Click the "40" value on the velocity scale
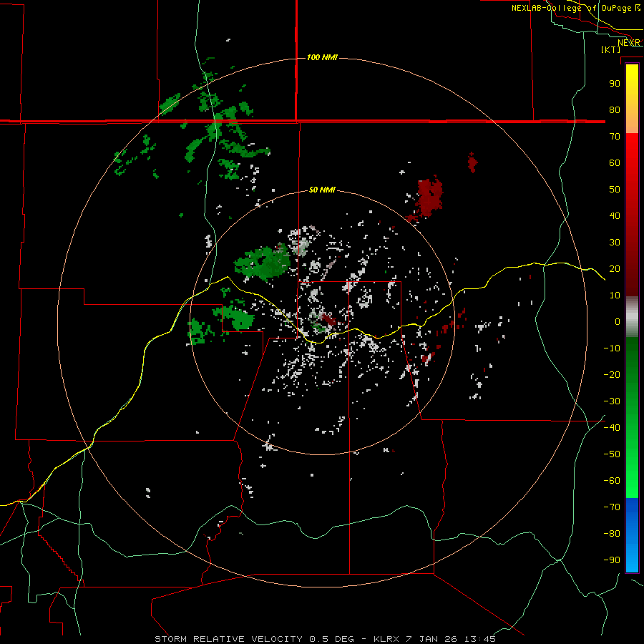The width and height of the screenshot is (644, 644). point(615,216)
